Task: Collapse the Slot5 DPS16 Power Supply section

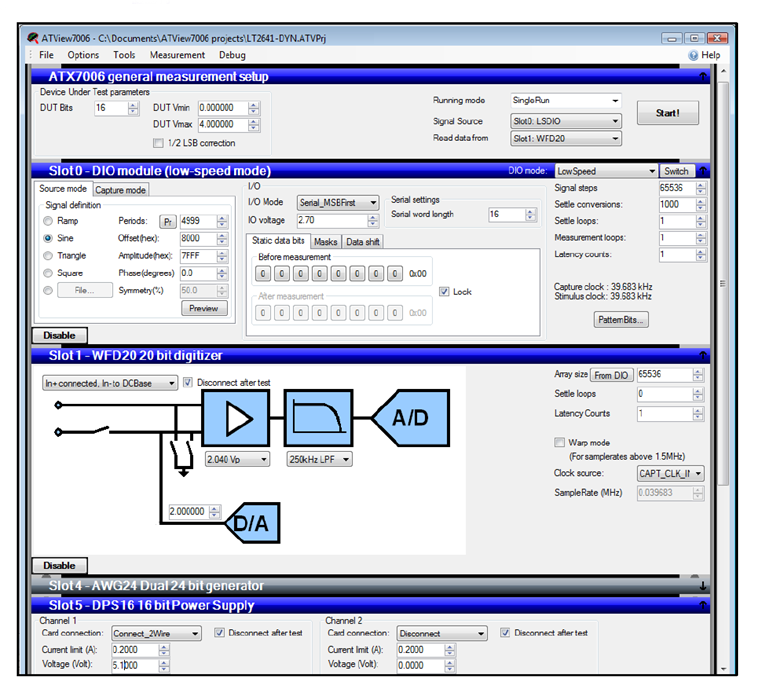Action: click(703, 605)
